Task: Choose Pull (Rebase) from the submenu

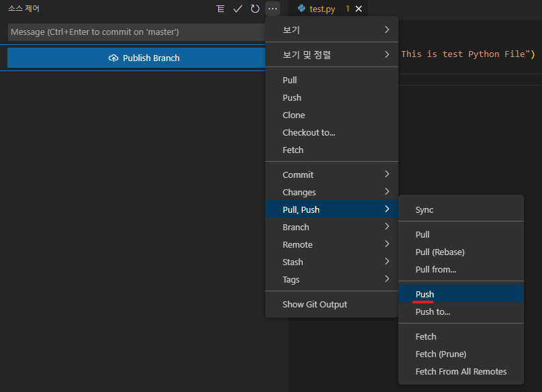Action: 461,252
